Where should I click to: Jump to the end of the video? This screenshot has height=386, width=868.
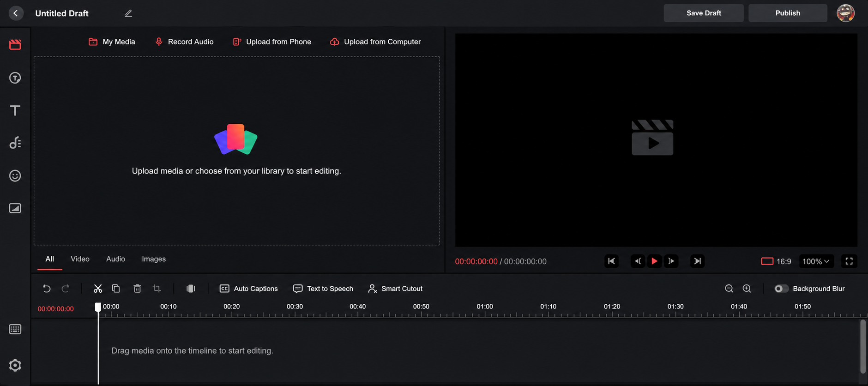click(x=697, y=261)
